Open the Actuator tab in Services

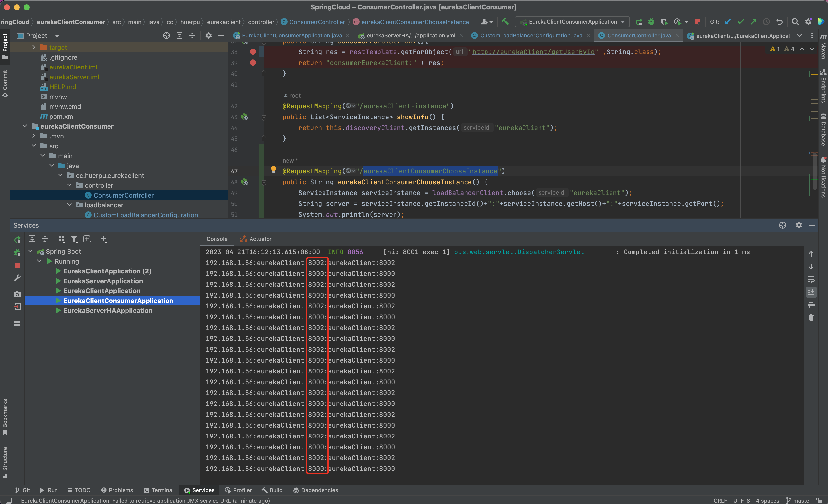pos(256,239)
